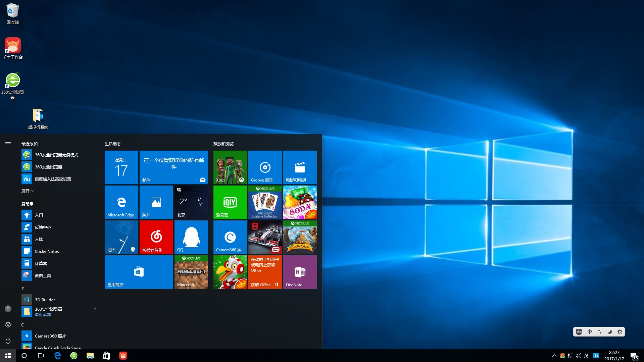Screen dimensions: 644x362
Task: Open the Action Center notifications icon
Action: [634, 356]
